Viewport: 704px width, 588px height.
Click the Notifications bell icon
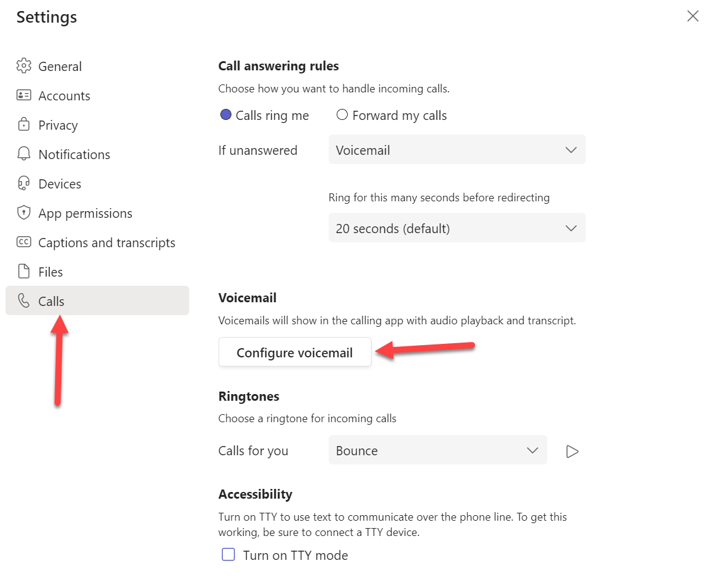(24, 154)
